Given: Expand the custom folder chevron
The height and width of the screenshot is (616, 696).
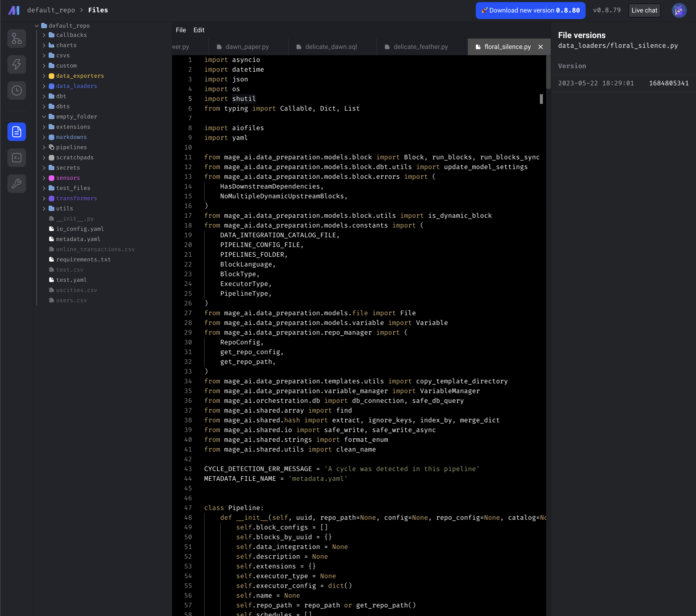Looking at the screenshot, I should (x=44, y=66).
